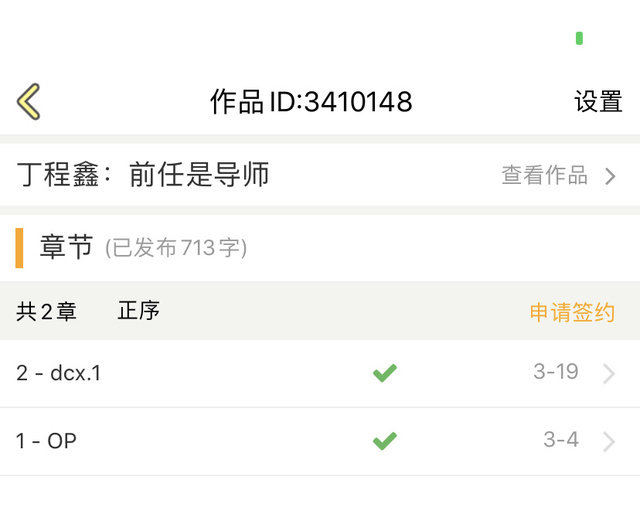The height and width of the screenshot is (514, 640).
Task: Select the 章节 section heading
Action: (66, 247)
